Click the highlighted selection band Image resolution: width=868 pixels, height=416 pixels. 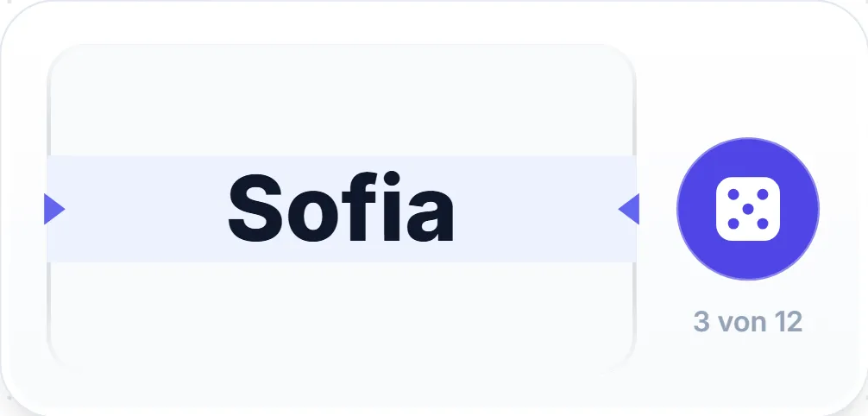pyautogui.click(x=342, y=209)
